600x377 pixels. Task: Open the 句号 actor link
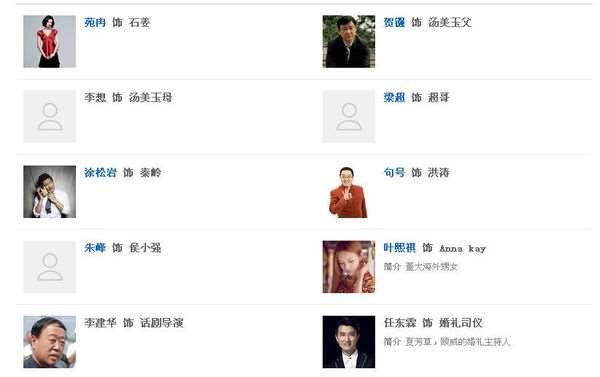point(394,172)
